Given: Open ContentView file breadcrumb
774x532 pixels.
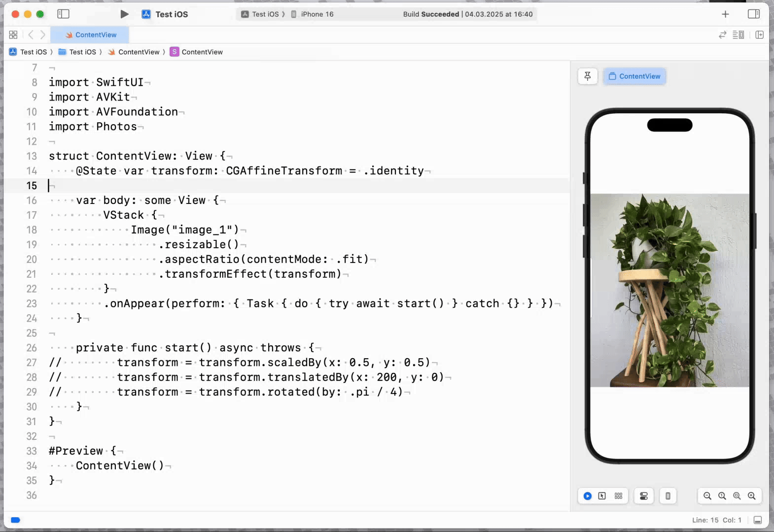Looking at the screenshot, I should pyautogui.click(x=134, y=52).
